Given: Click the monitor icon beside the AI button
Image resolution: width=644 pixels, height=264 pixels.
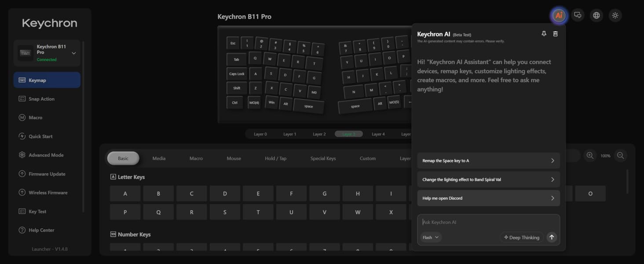Looking at the screenshot, I should coord(578,15).
